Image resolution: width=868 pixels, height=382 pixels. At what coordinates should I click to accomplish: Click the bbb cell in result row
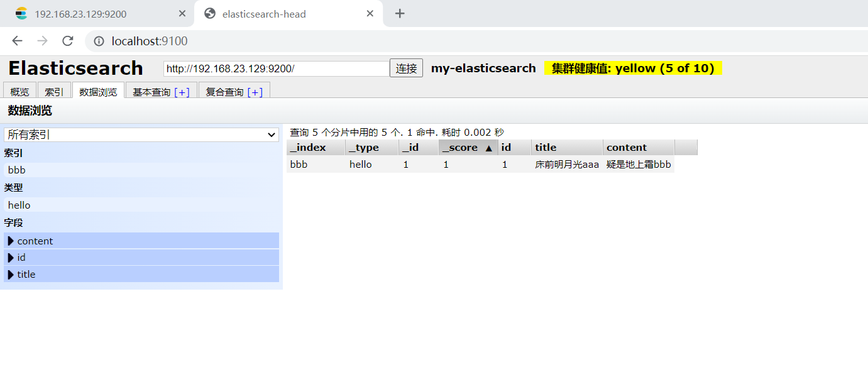click(316, 165)
